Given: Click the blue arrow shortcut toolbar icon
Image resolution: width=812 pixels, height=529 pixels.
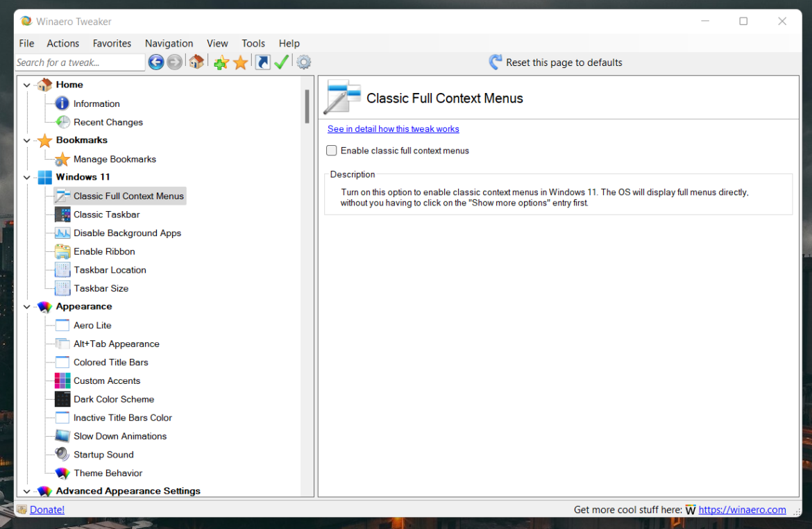Looking at the screenshot, I should point(262,62).
